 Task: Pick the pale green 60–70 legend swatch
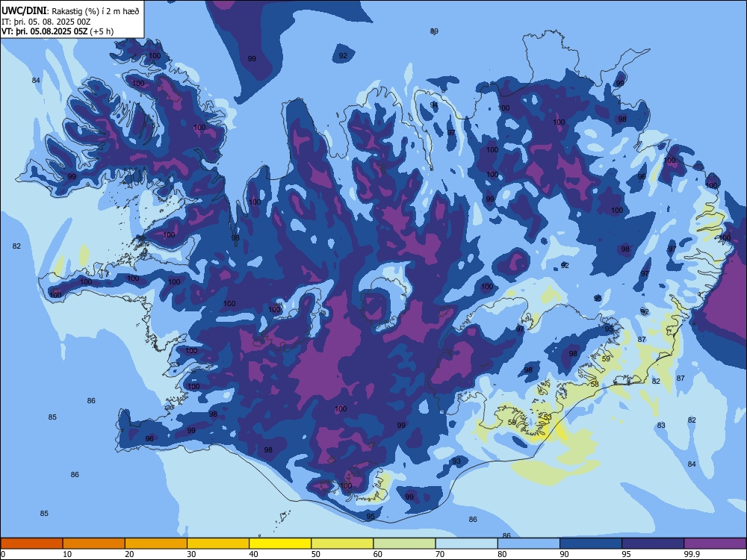pos(404,544)
